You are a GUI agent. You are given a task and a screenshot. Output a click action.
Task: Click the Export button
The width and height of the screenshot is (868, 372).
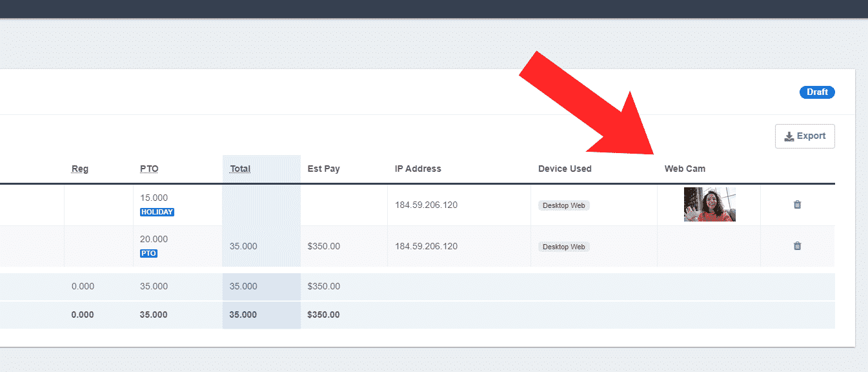[805, 136]
